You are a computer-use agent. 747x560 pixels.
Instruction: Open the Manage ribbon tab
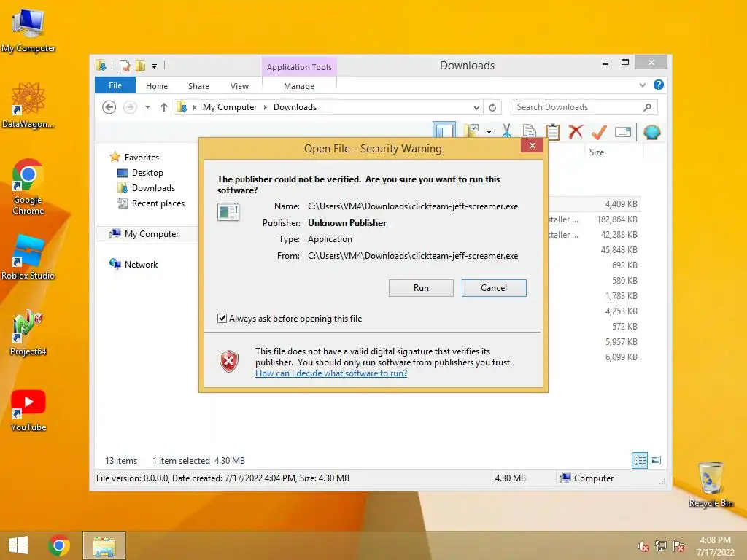coord(298,86)
